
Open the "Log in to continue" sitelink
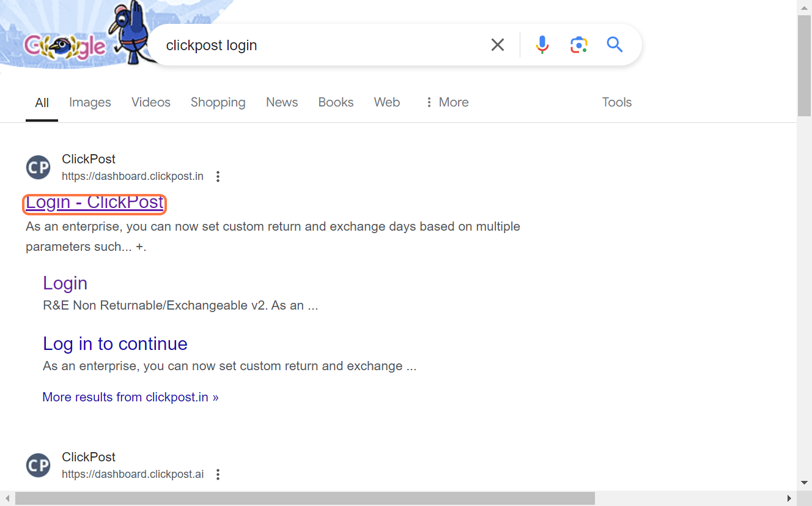[x=115, y=344]
